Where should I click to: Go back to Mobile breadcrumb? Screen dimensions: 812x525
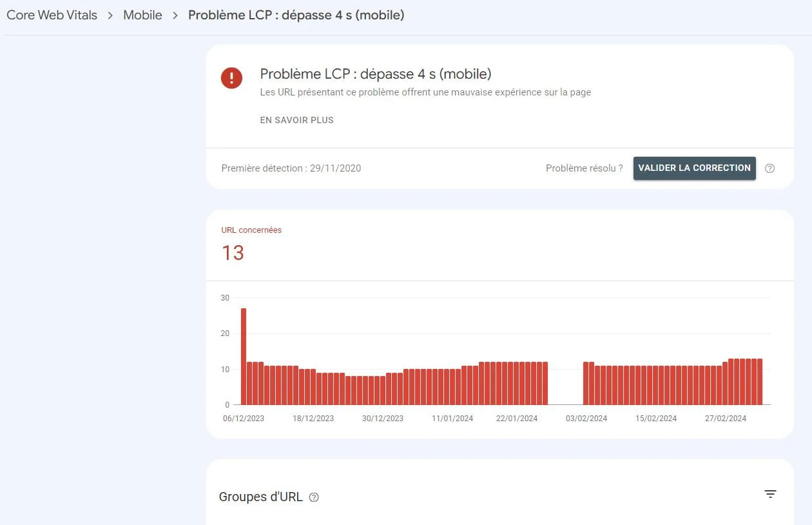[142, 15]
